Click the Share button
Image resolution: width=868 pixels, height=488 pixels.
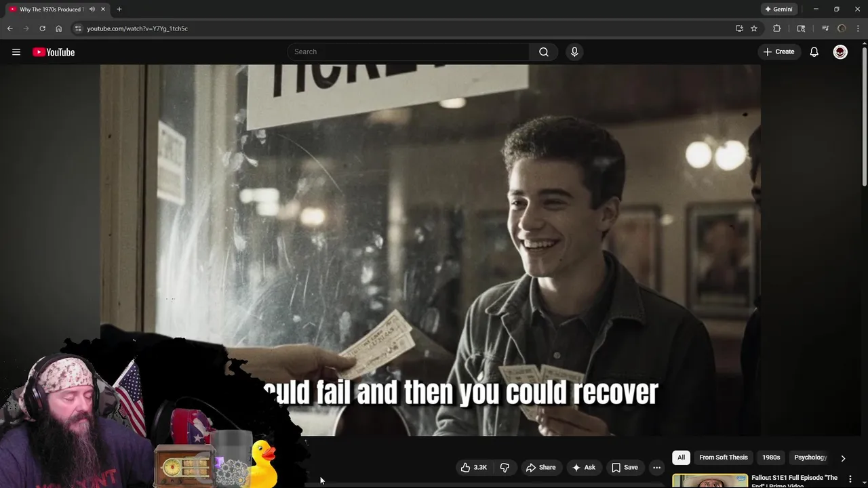(x=540, y=468)
